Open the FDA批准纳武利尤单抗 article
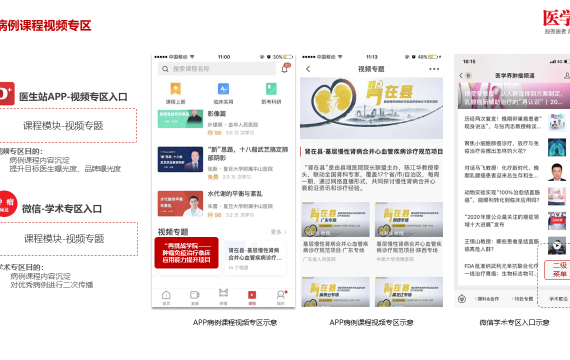The image size is (570, 360). click(502, 270)
